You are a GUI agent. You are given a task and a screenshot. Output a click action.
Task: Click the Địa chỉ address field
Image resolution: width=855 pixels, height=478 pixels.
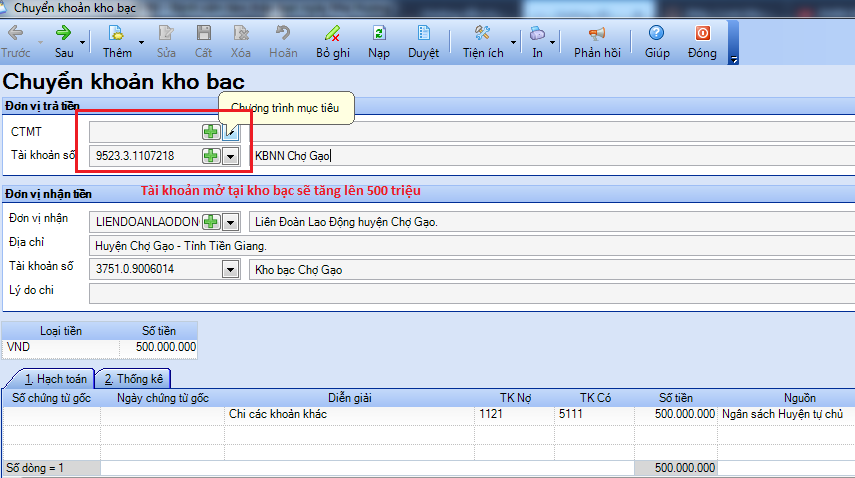[472, 246]
